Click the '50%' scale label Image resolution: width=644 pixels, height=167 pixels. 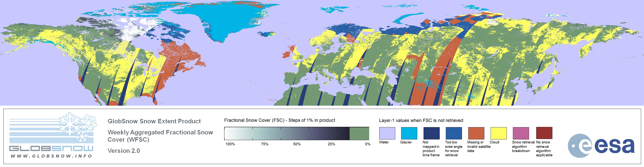point(297,144)
